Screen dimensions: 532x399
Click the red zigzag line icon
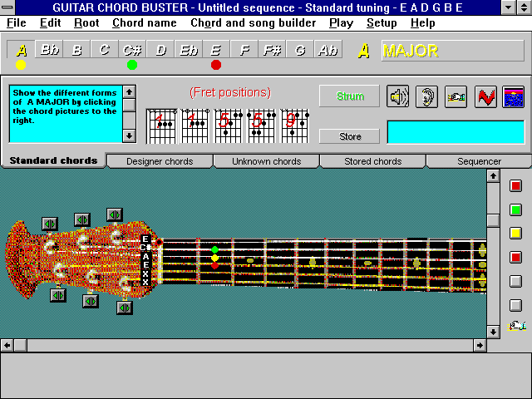485,96
